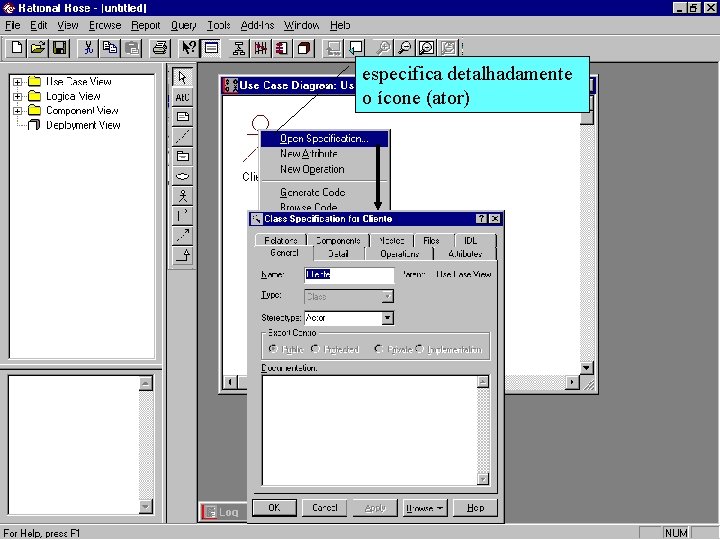
Task: Click the Copy toolbar icon
Action: click(x=110, y=48)
